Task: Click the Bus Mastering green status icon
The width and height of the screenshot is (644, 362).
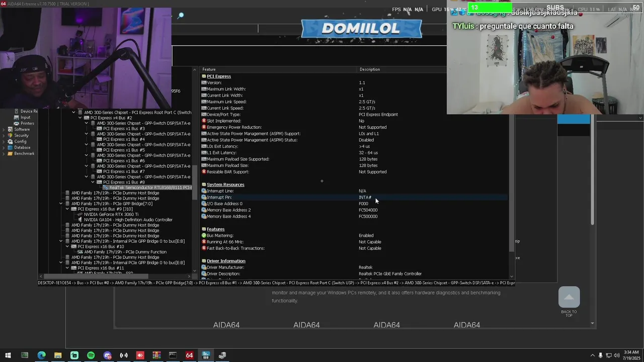Action: coord(204,235)
